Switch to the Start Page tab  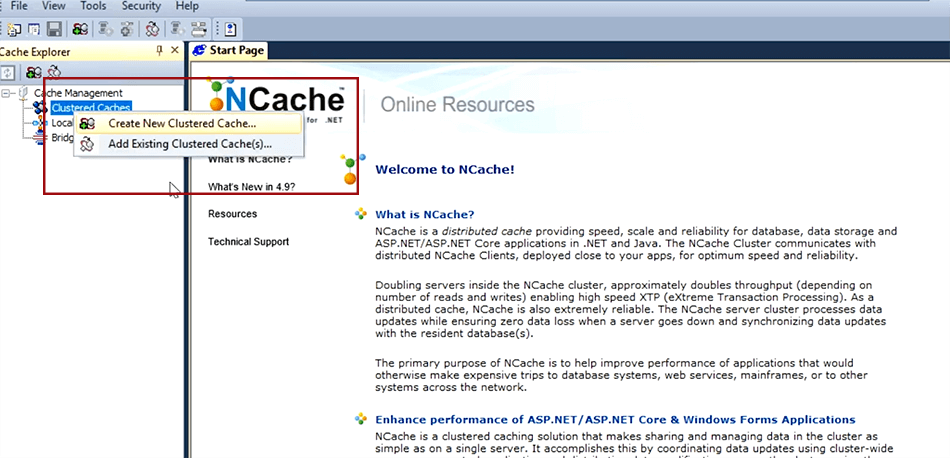(x=229, y=50)
